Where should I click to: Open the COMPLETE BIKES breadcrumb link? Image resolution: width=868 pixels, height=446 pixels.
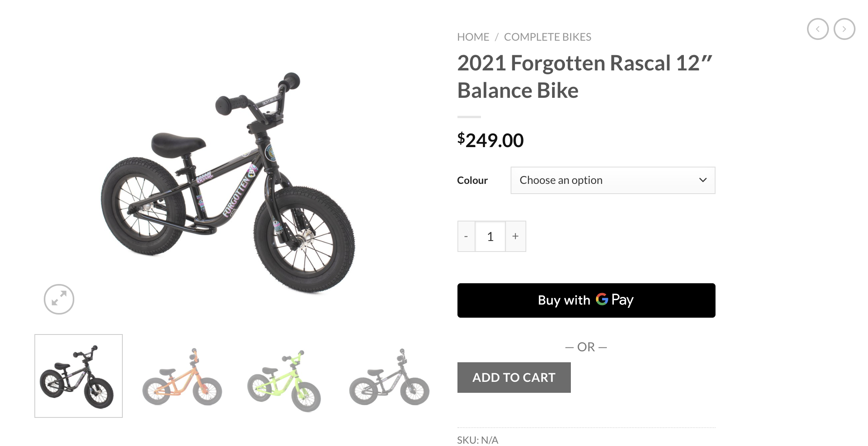tap(547, 37)
